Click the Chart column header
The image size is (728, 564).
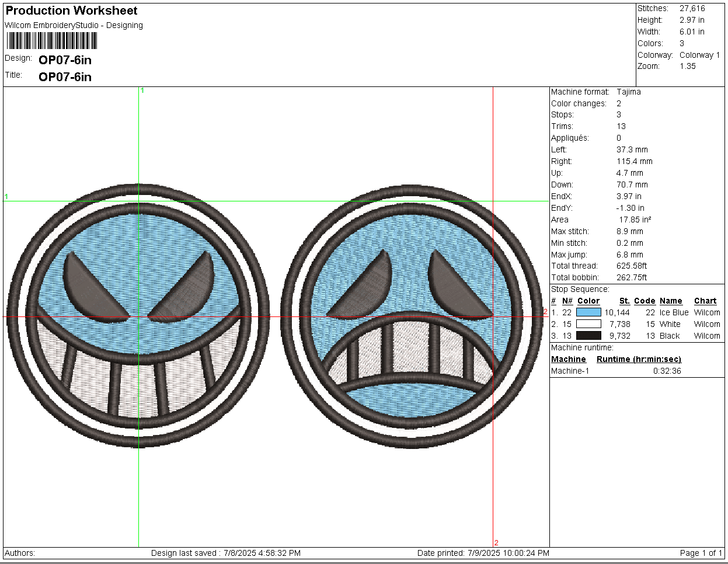(x=705, y=301)
